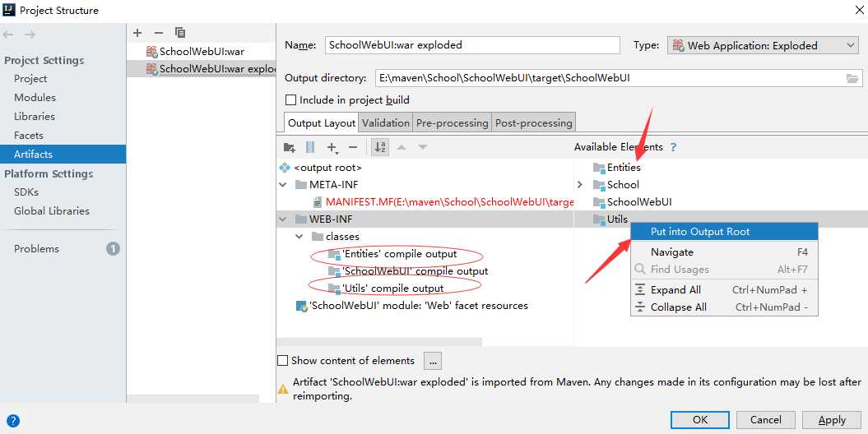The image size is (868, 434).
Task: Click the create archive icon in layout toolbar
Action: pos(310,147)
